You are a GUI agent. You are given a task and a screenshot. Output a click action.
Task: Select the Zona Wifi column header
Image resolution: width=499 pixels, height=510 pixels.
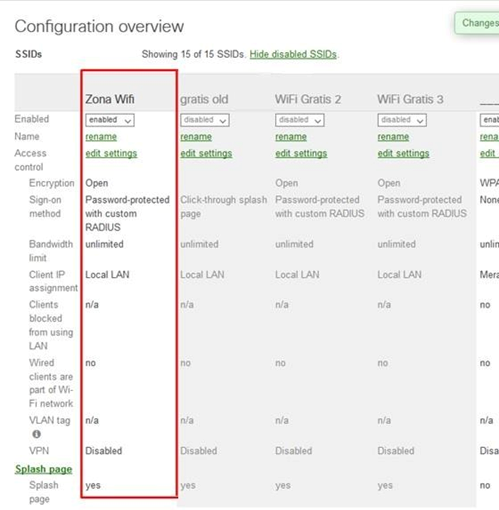tap(110, 99)
